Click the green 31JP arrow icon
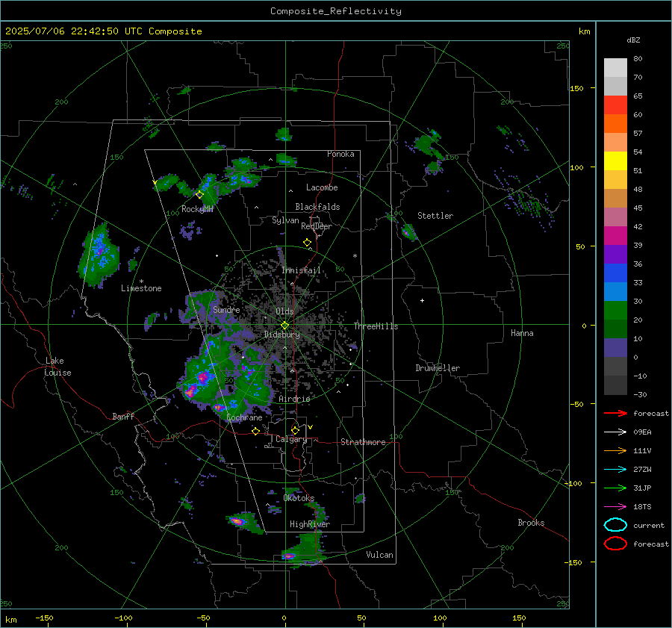Image resolution: width=672 pixels, height=628 pixels. (615, 488)
